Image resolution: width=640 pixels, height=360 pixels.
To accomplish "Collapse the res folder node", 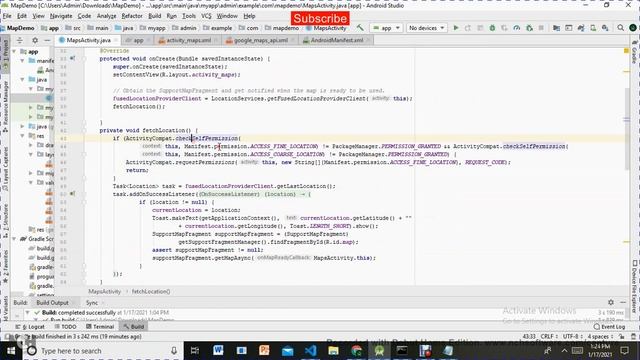I will 22,136.
